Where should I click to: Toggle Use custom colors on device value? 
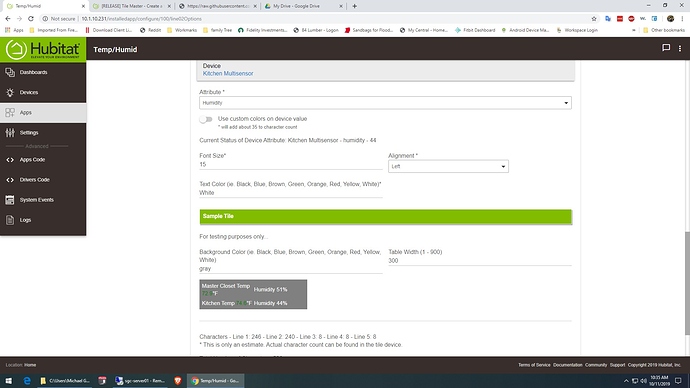206,119
